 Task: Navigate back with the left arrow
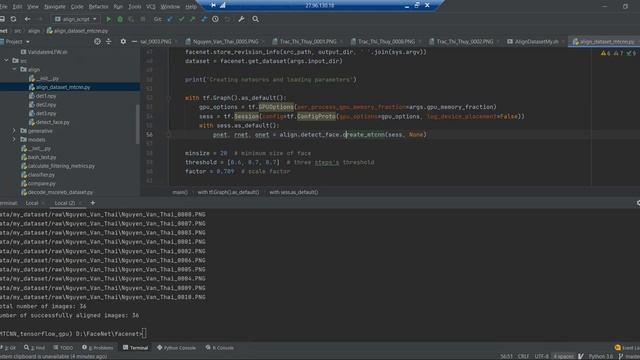(27, 19)
